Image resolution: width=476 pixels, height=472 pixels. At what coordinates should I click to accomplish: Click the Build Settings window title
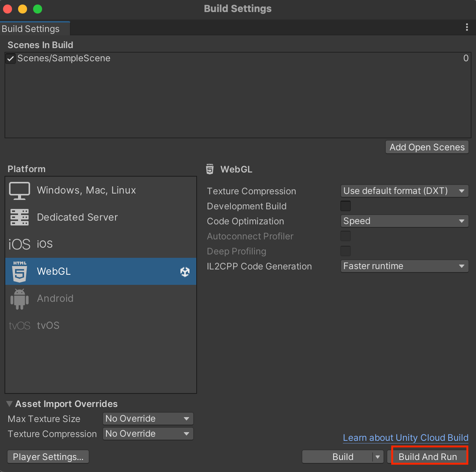(x=238, y=9)
